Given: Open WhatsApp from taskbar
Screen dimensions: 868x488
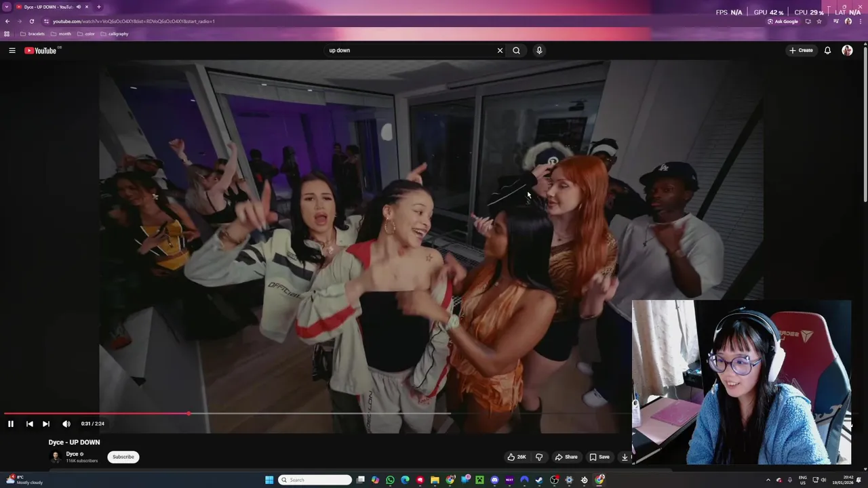Looking at the screenshot, I should point(390,480).
